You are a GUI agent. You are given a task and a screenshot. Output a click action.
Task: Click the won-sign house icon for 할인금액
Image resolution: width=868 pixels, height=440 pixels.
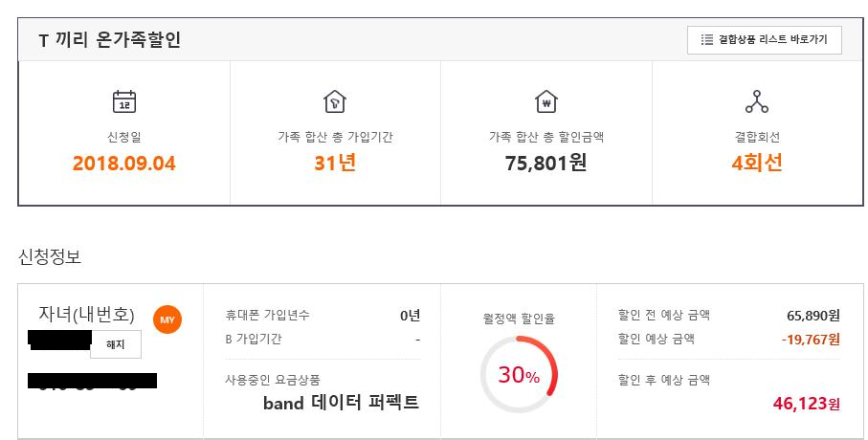point(545,101)
